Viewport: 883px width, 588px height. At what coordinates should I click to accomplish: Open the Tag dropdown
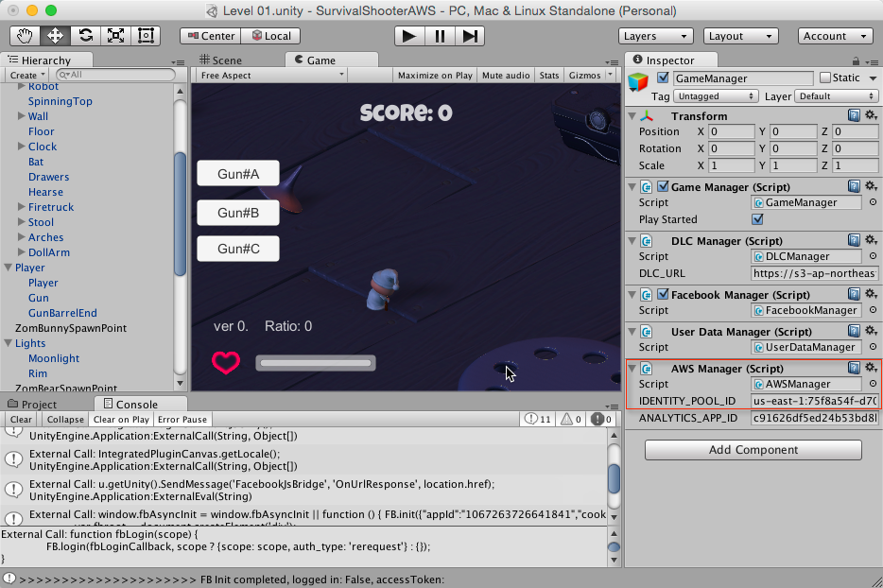[x=716, y=96]
